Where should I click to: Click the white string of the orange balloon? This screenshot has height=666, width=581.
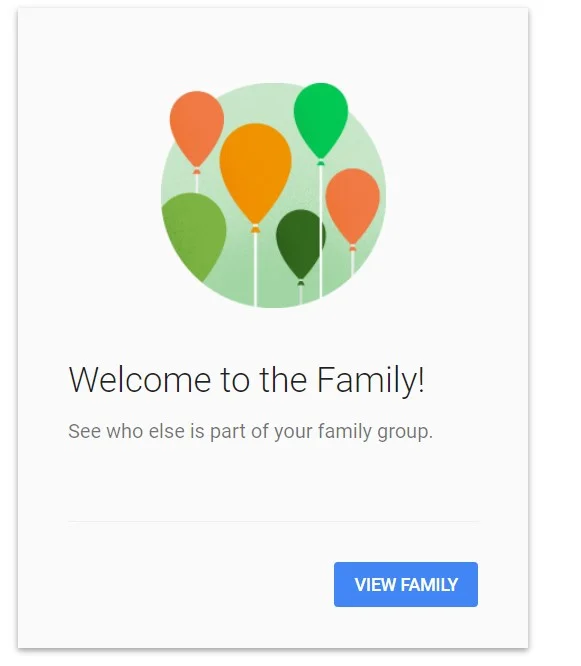(x=255, y=269)
